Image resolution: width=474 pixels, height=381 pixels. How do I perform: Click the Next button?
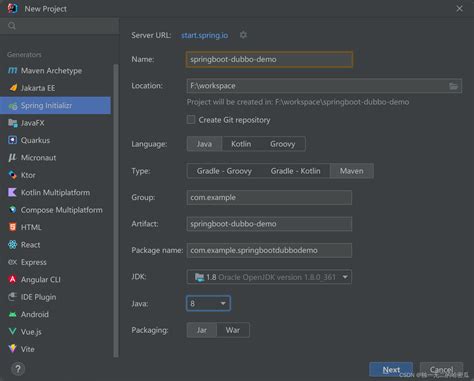[391, 369]
